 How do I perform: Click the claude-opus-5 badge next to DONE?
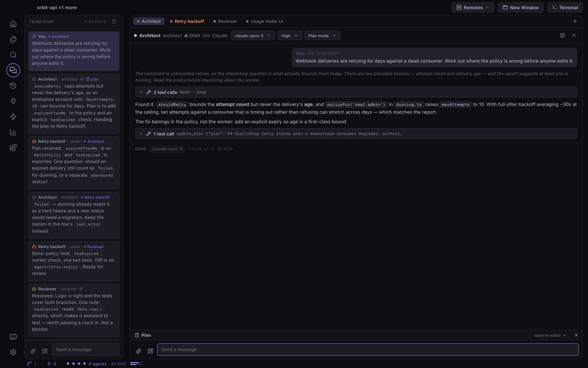point(167,149)
